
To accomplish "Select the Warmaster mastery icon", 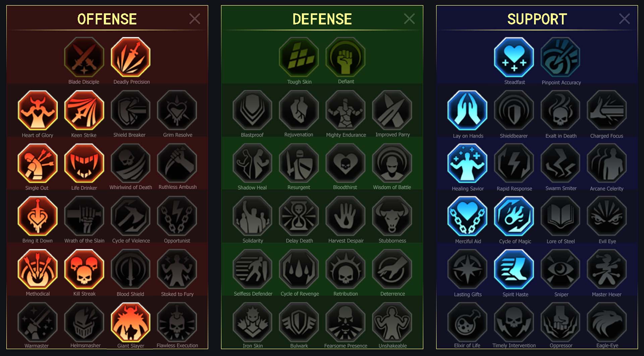I will point(38,322).
